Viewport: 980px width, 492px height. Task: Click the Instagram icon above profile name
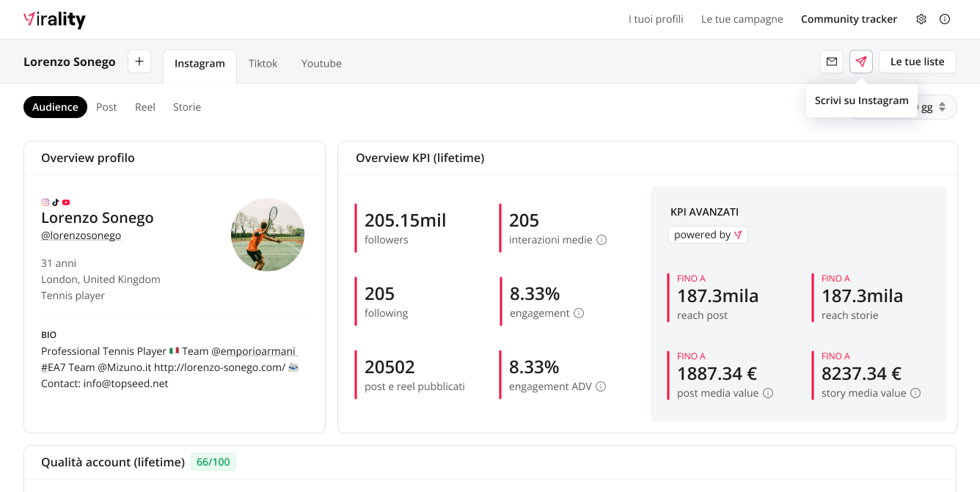45,202
